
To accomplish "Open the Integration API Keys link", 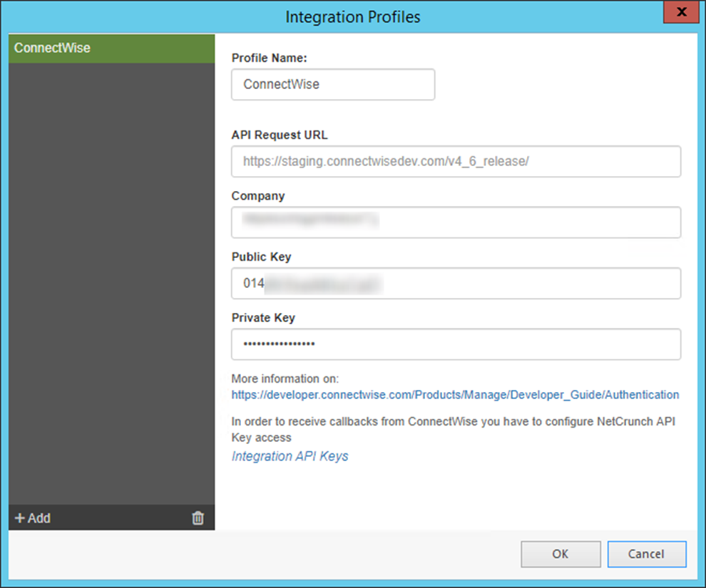I will pos(290,456).
